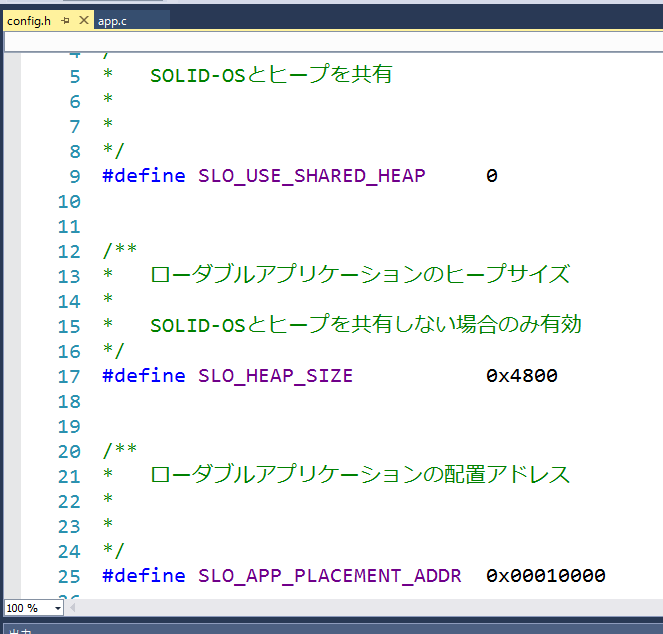Click the comment text SOLID-OSとヒープを共有 on line 5
Screen dimensions: 663x634
[x=271, y=76]
